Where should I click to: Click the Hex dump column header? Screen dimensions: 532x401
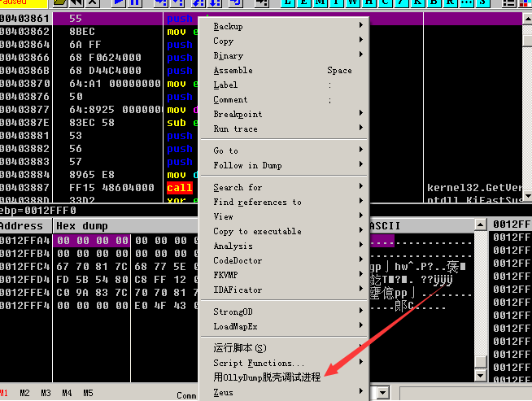[125, 225]
